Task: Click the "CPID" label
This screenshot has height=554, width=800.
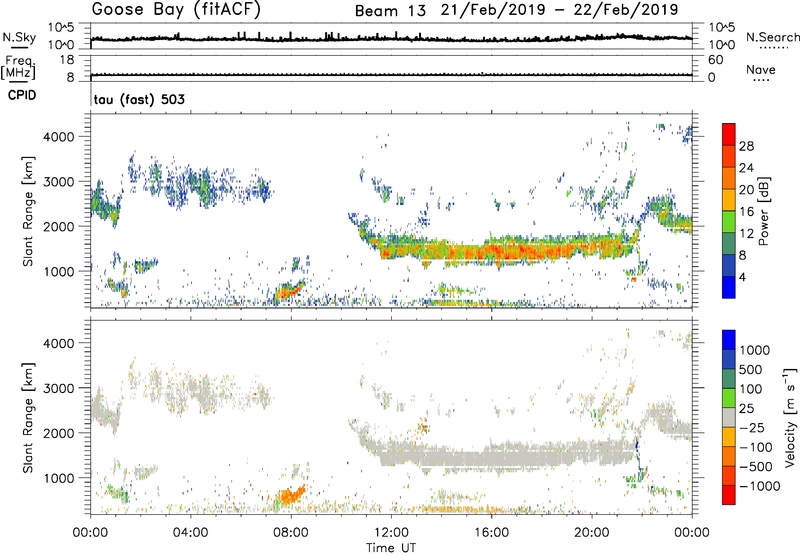Action: (x=22, y=95)
